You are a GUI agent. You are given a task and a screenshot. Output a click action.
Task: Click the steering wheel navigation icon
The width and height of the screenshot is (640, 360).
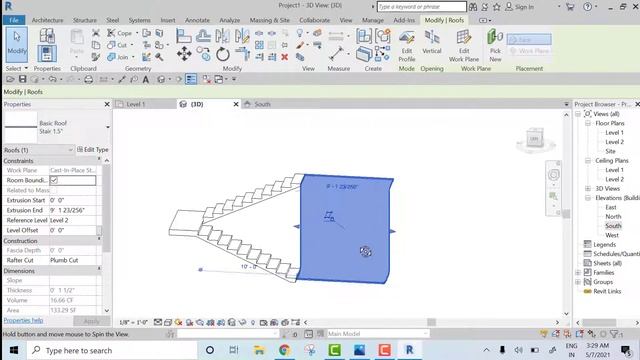pyautogui.click(x=553, y=175)
